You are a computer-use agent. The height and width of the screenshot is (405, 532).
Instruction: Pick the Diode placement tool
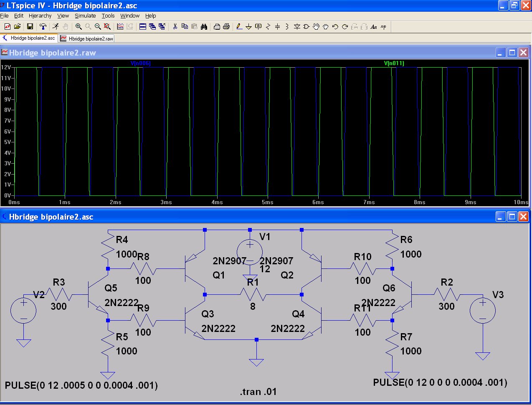point(297,27)
